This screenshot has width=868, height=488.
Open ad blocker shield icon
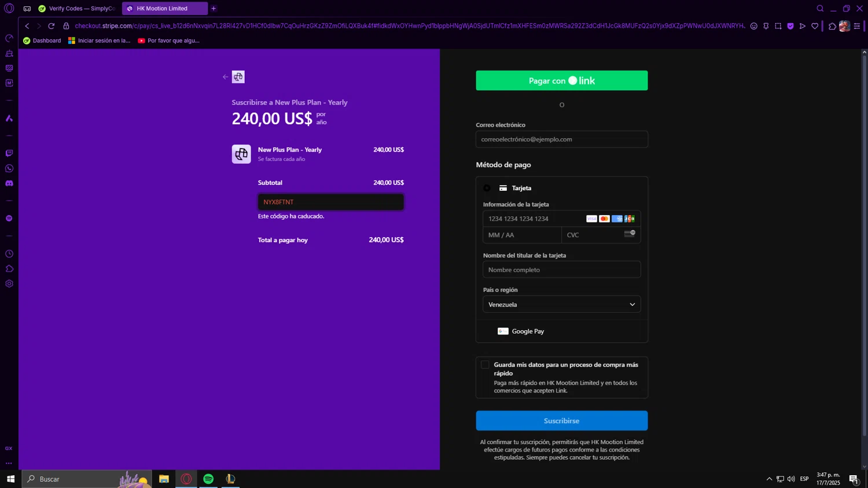(x=790, y=26)
